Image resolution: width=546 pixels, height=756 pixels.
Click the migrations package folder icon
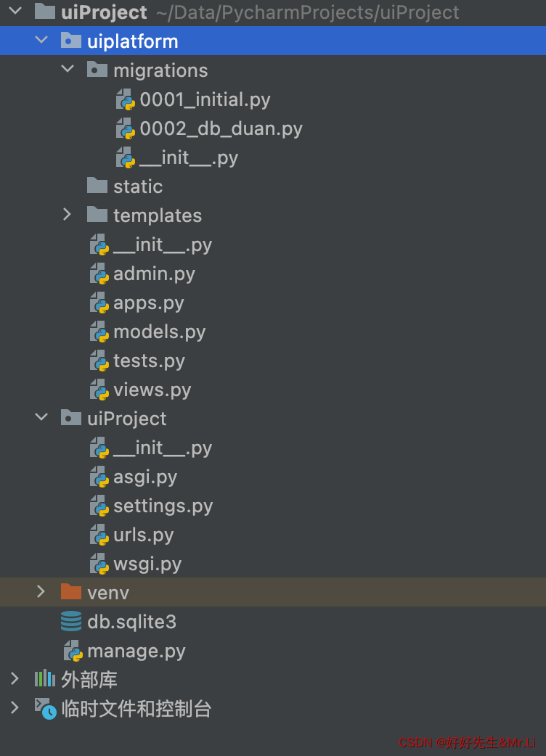(97, 70)
